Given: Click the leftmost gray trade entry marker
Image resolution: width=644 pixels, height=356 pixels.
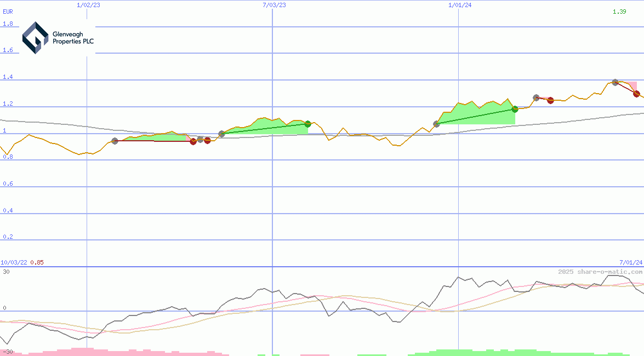Looking at the screenshot, I should click(115, 141).
